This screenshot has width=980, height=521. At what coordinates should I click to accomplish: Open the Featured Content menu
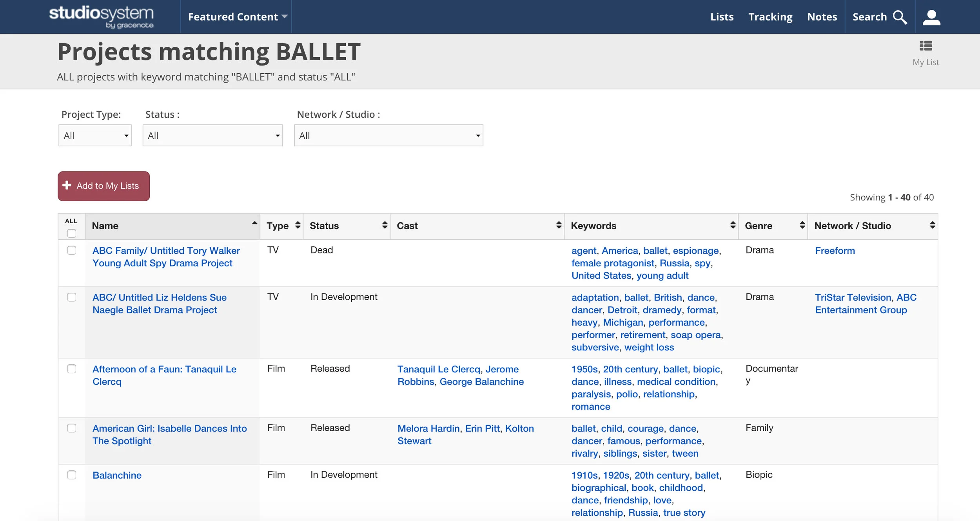click(238, 17)
